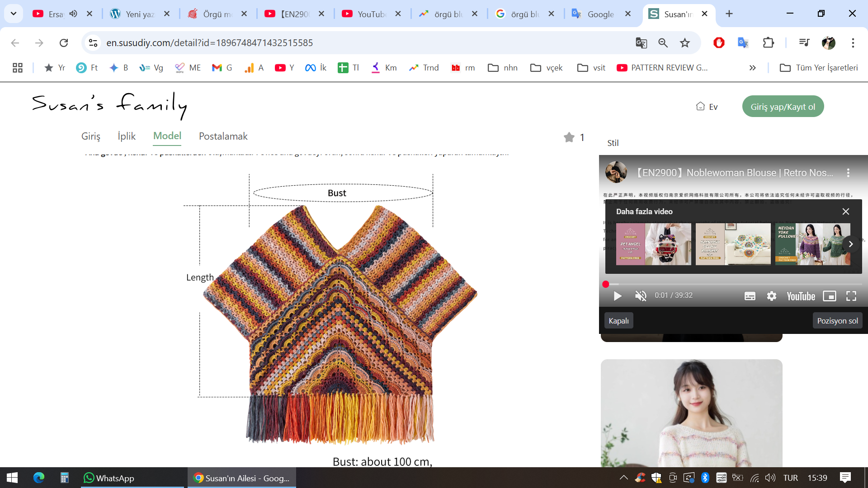Screen dimensions: 868x488
Task: Open the video in miniplayer mode
Action: click(829, 296)
